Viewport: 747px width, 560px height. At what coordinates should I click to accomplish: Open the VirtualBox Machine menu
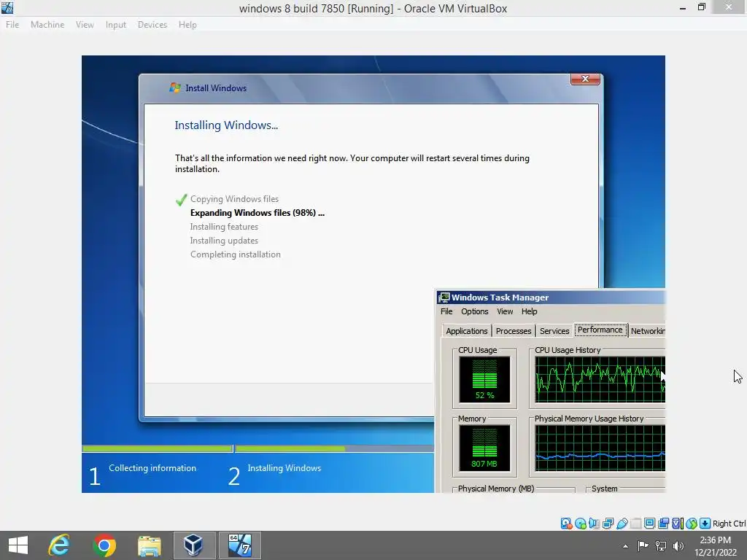(47, 25)
